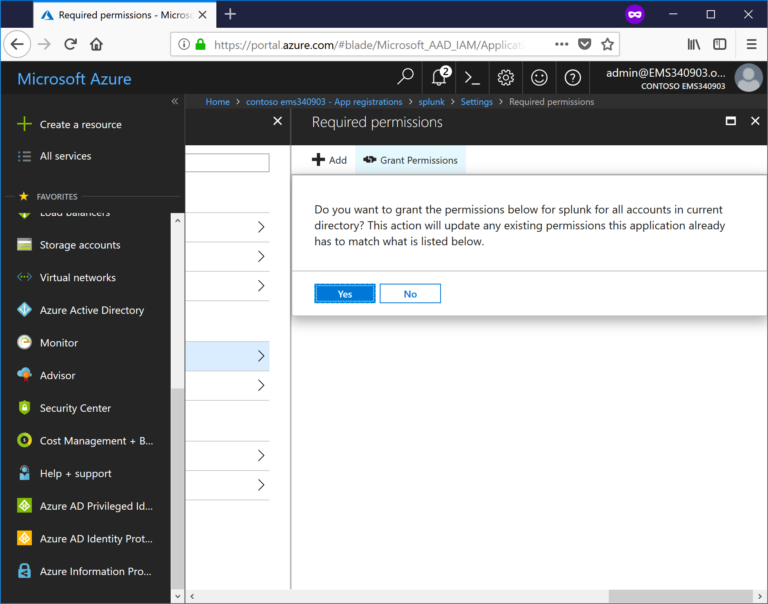Go to splunk breadcrumb
This screenshot has width=768, height=604.
pos(432,102)
